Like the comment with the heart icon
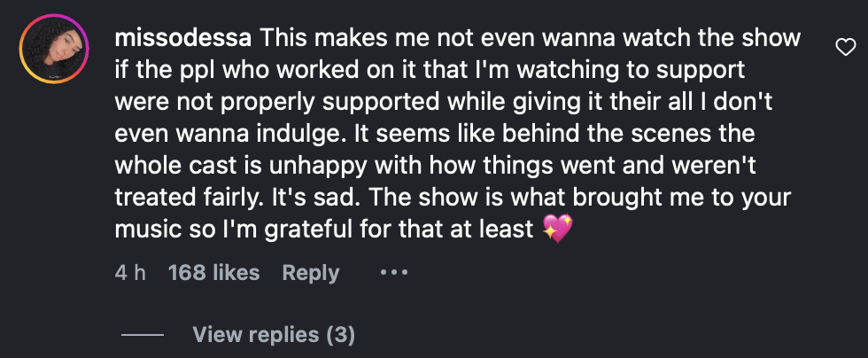Viewport: 868px width, 358px height. (845, 47)
